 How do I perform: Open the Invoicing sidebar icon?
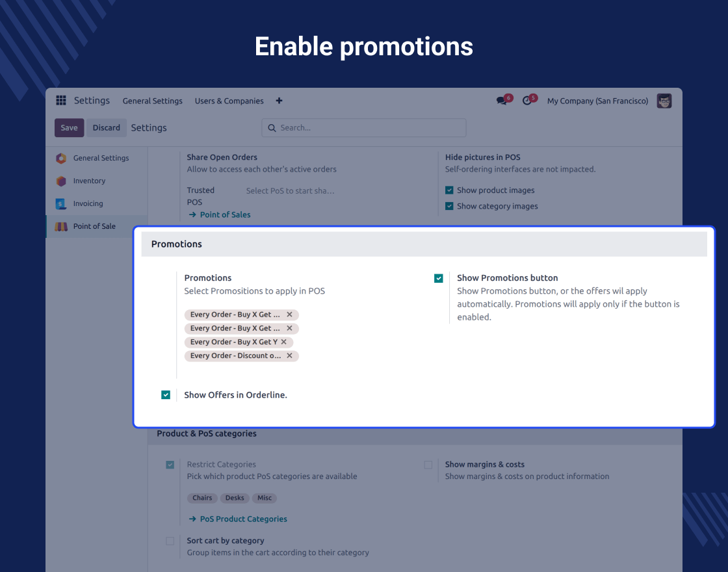pos(61,203)
